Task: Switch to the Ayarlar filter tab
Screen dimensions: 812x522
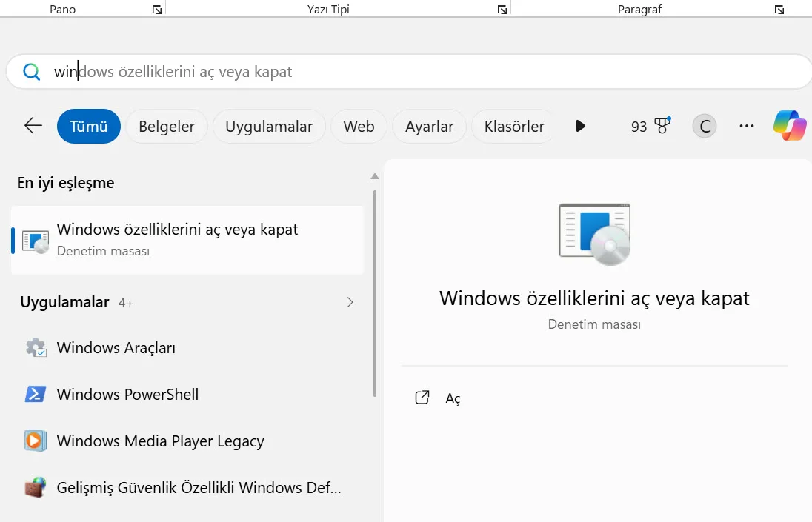Action: 429,126
